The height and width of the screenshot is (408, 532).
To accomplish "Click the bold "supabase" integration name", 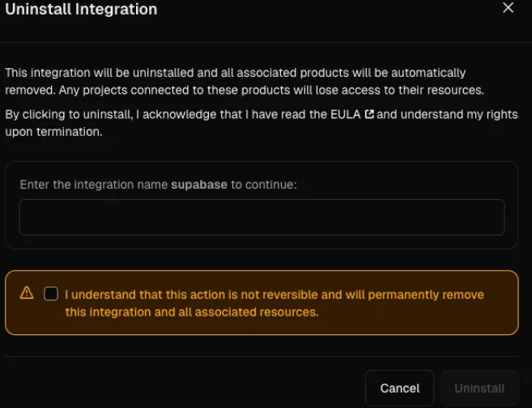I will click(199, 185).
